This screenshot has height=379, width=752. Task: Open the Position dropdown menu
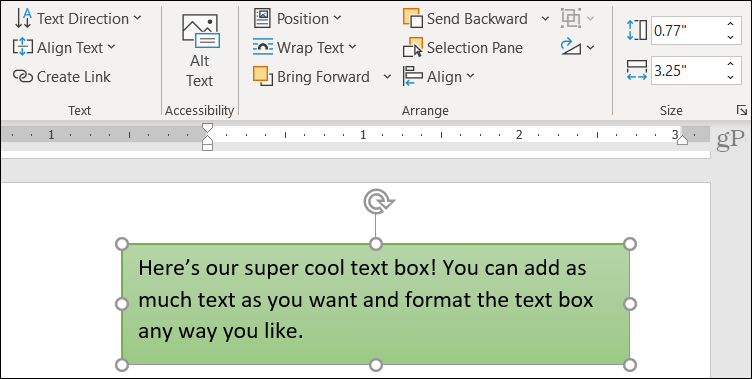click(297, 19)
